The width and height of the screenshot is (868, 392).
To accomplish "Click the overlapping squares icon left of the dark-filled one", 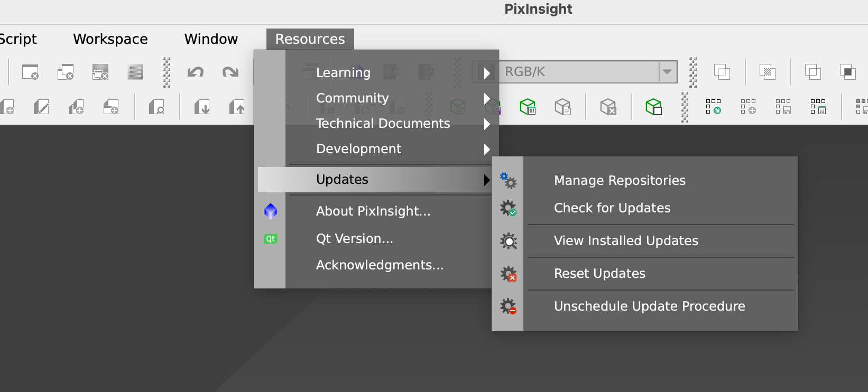I will [812, 72].
